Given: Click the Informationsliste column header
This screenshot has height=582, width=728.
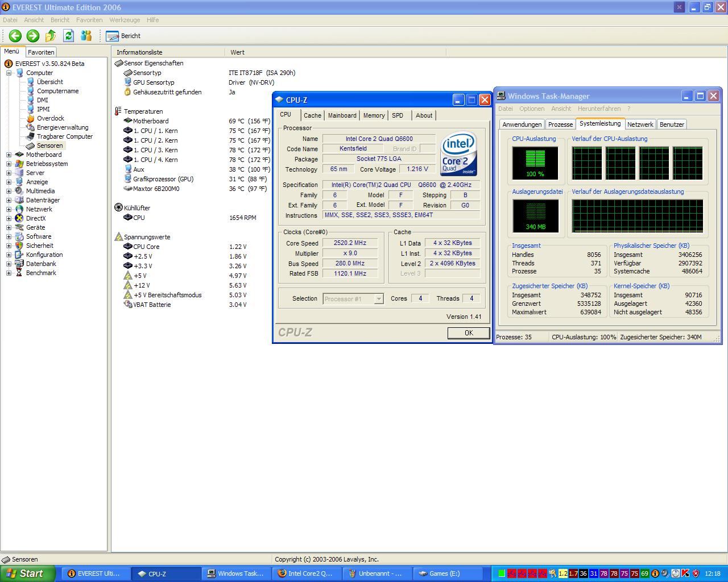Looking at the screenshot, I should tap(168, 52).
